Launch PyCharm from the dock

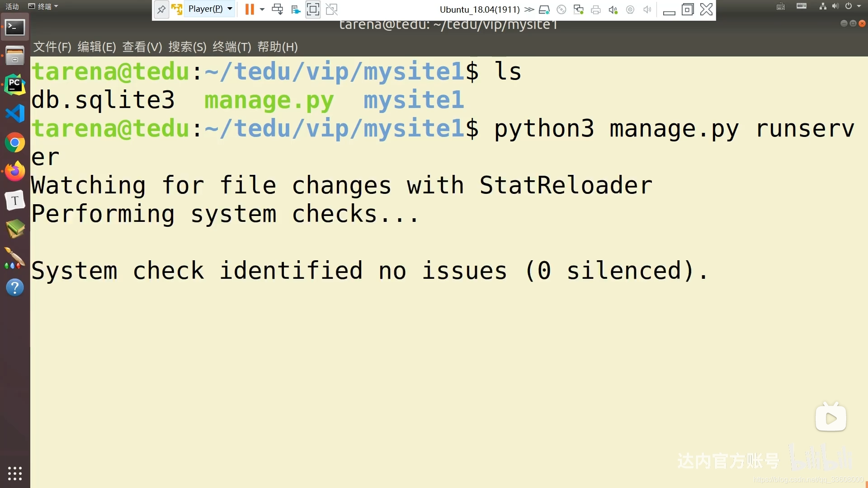(x=15, y=85)
